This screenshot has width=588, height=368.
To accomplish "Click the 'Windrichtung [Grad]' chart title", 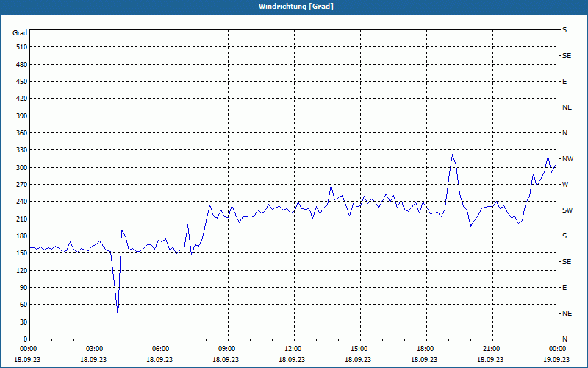I will pyautogui.click(x=296, y=7).
